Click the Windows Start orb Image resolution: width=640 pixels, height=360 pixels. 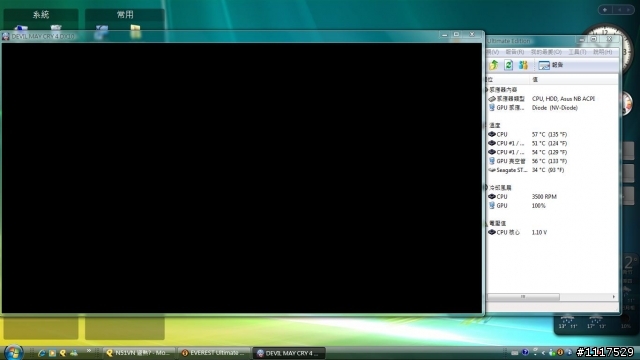13,352
